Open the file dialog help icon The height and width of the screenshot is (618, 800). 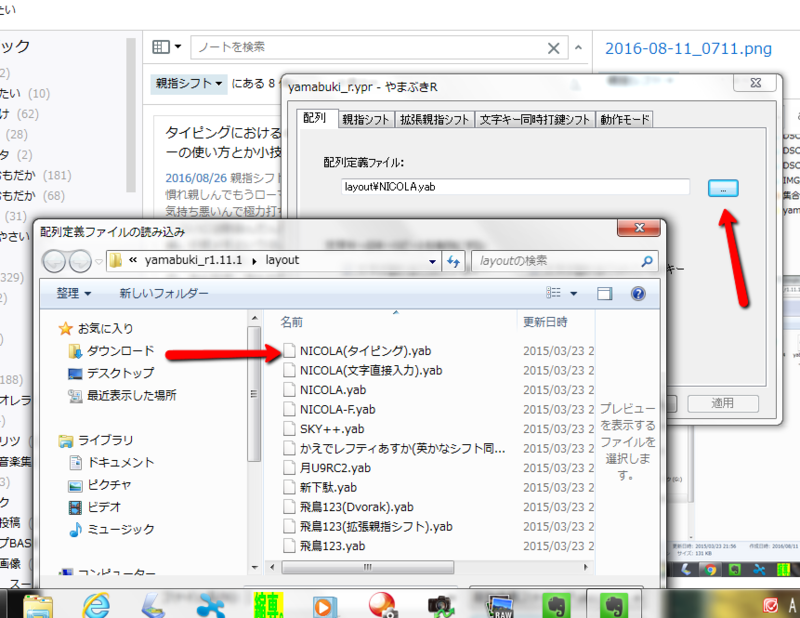point(638,293)
